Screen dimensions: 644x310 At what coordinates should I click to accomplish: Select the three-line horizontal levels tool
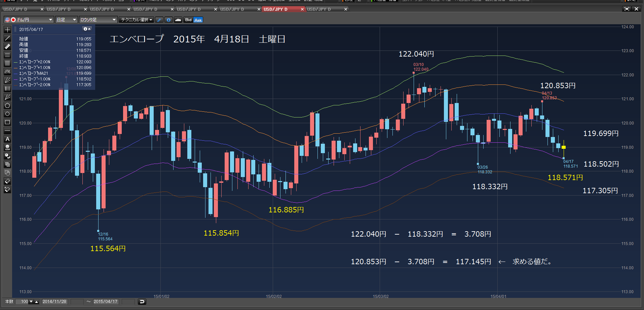tap(7, 55)
